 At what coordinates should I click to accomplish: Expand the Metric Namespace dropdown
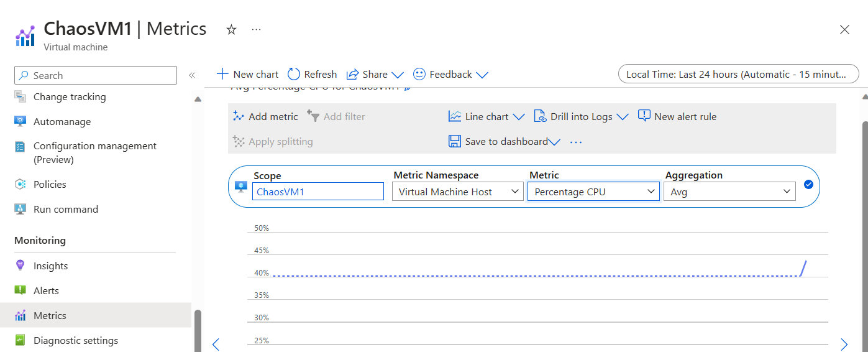click(x=457, y=192)
